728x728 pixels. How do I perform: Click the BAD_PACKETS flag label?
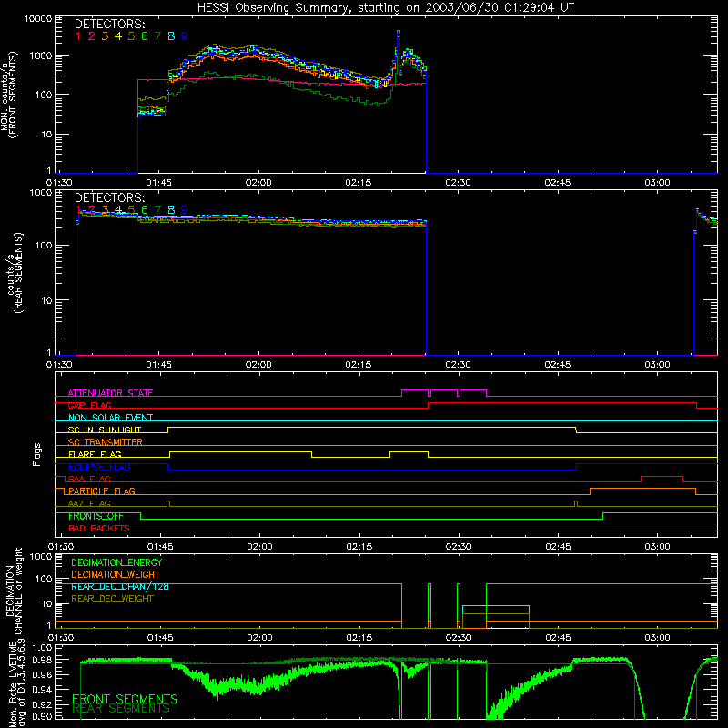[x=99, y=528]
